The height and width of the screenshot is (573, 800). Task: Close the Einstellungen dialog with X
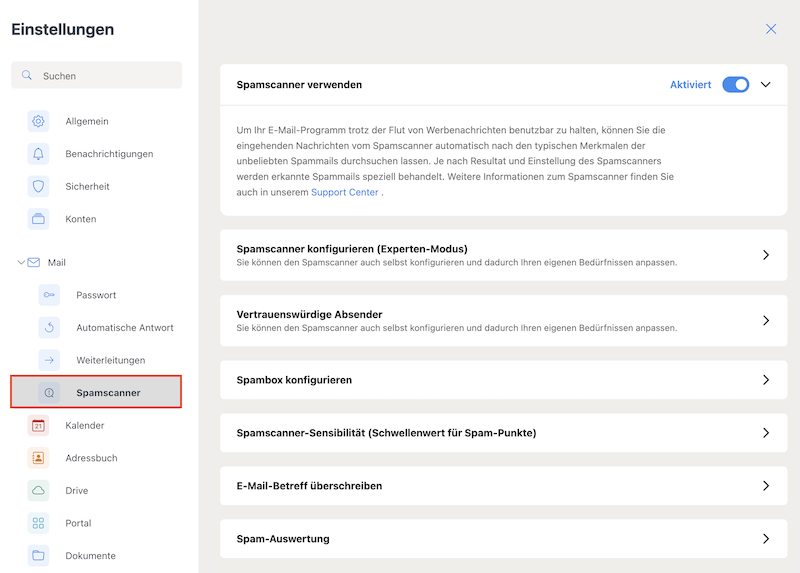771,29
